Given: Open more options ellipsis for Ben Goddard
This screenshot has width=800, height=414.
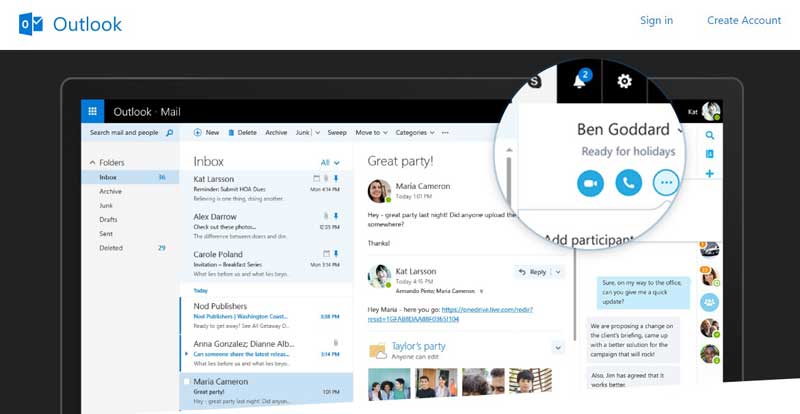Looking at the screenshot, I should point(666,183).
